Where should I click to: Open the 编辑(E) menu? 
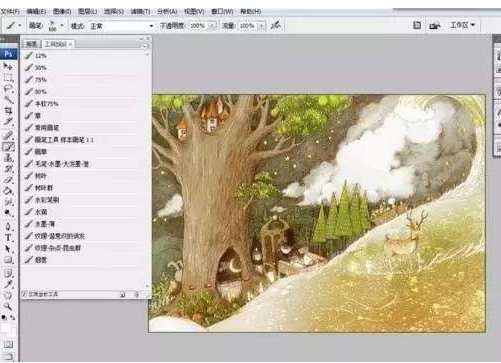36,12
